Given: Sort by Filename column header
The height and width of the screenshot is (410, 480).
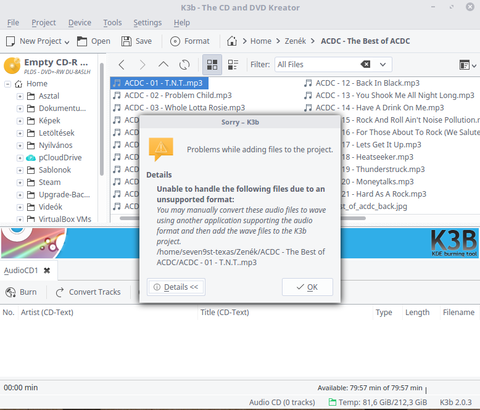Looking at the screenshot, I should tap(458, 312).
